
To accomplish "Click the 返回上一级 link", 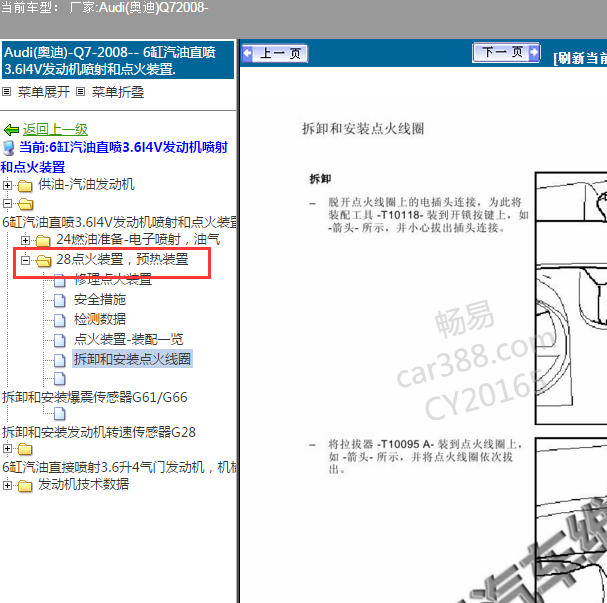I will click(x=55, y=129).
